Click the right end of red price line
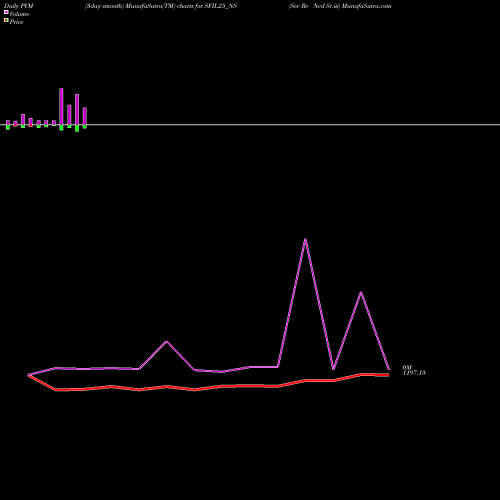This screenshot has width=500, height=500. 388,375
